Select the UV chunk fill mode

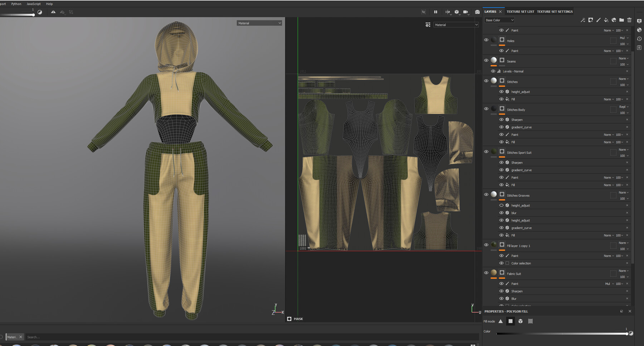pyautogui.click(x=530, y=321)
